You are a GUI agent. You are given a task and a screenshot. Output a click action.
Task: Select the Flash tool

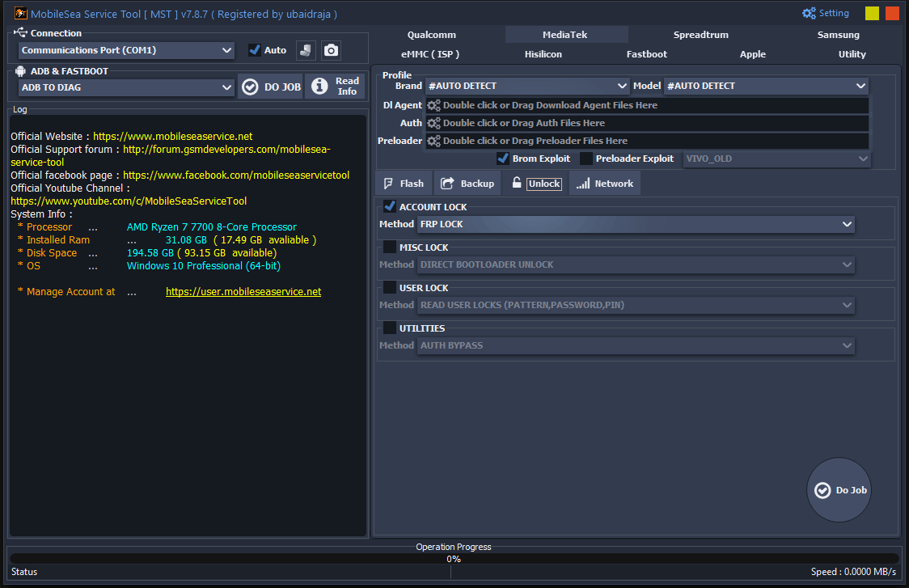403,182
